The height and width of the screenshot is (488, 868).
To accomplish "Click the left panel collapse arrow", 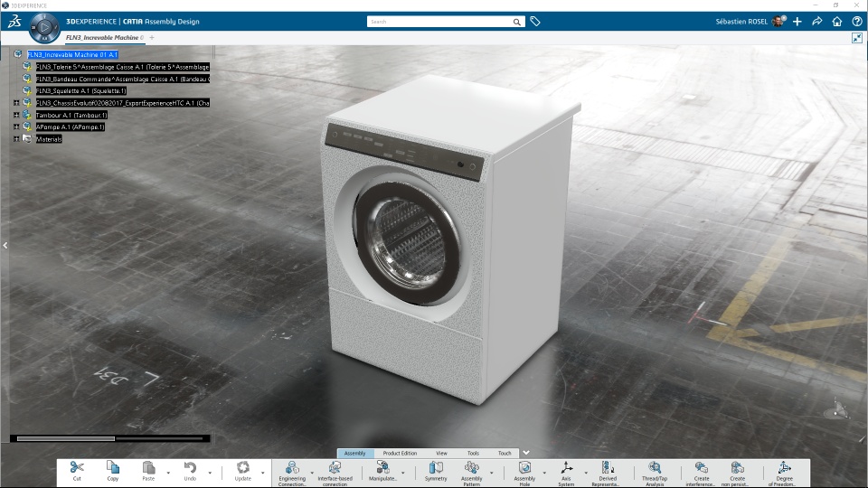I will tap(5, 245).
